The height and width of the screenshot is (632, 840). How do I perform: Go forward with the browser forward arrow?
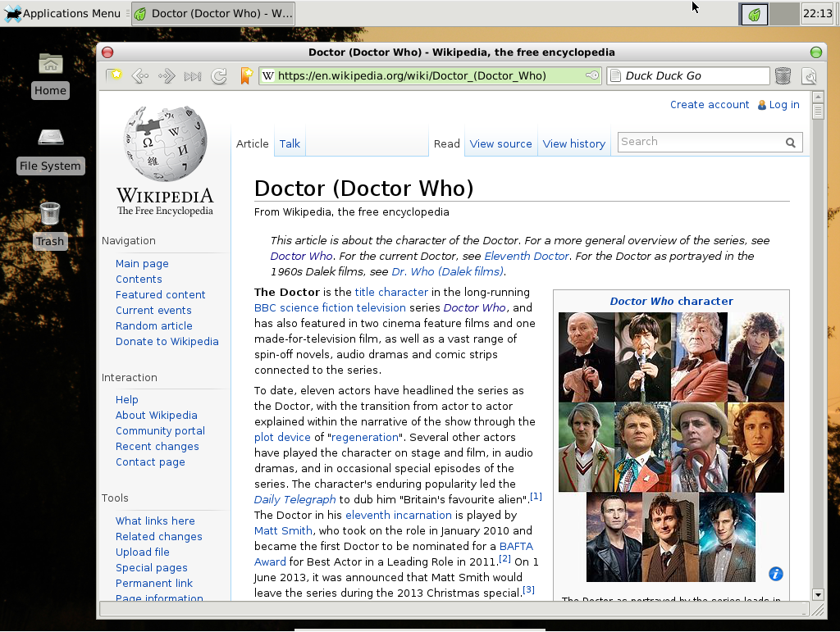coord(167,76)
